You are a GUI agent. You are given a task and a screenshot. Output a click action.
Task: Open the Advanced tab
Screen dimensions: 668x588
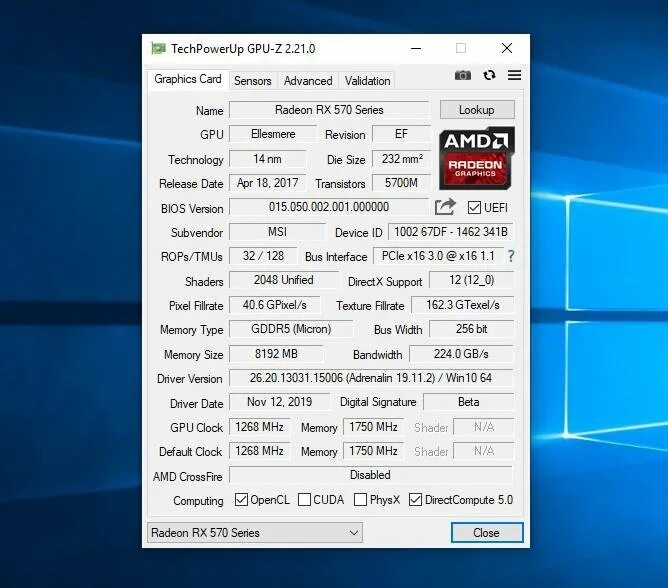click(308, 81)
